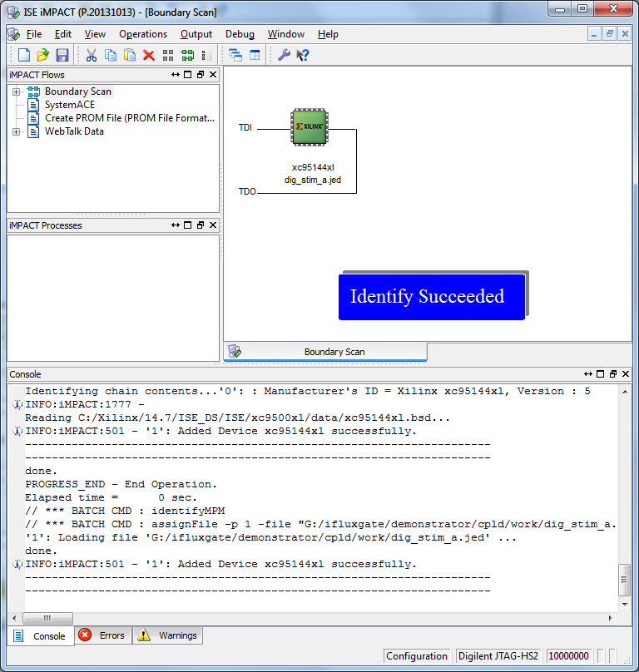The image size is (639, 672).
Task: Click the Save diskette icon
Action: pyautogui.click(x=62, y=55)
